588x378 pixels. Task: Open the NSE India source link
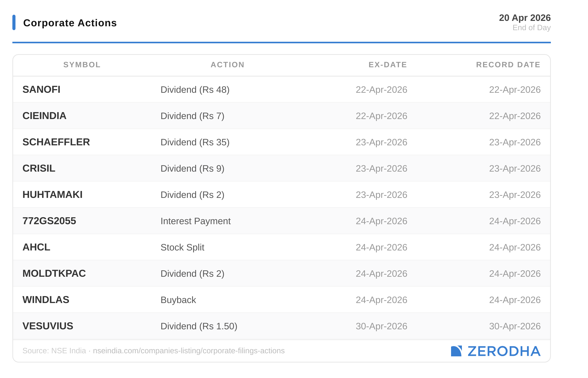[x=189, y=351]
